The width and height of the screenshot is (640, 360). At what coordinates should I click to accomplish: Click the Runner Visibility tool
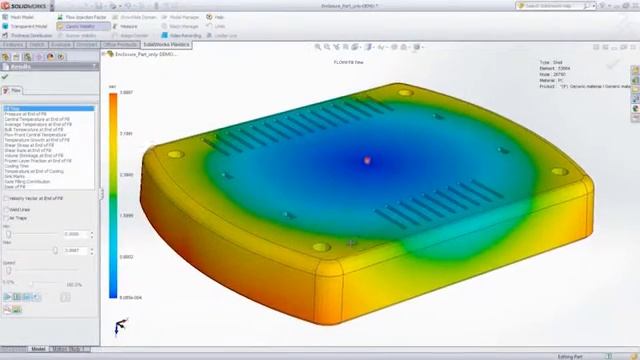(x=77, y=36)
